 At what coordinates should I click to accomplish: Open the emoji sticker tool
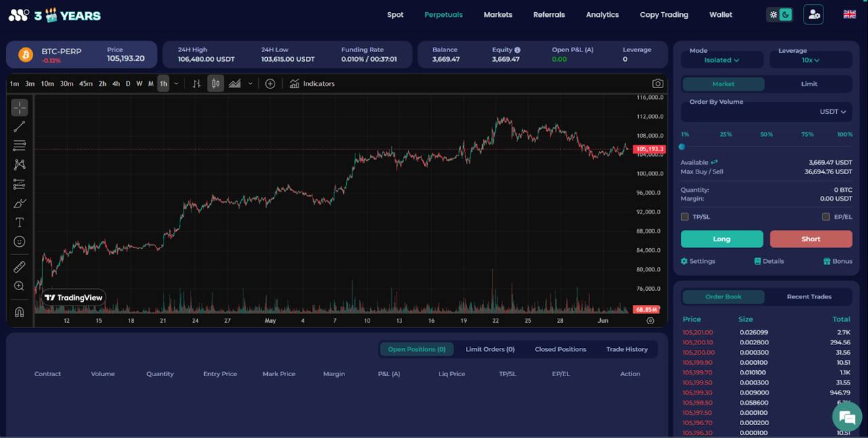(20, 241)
